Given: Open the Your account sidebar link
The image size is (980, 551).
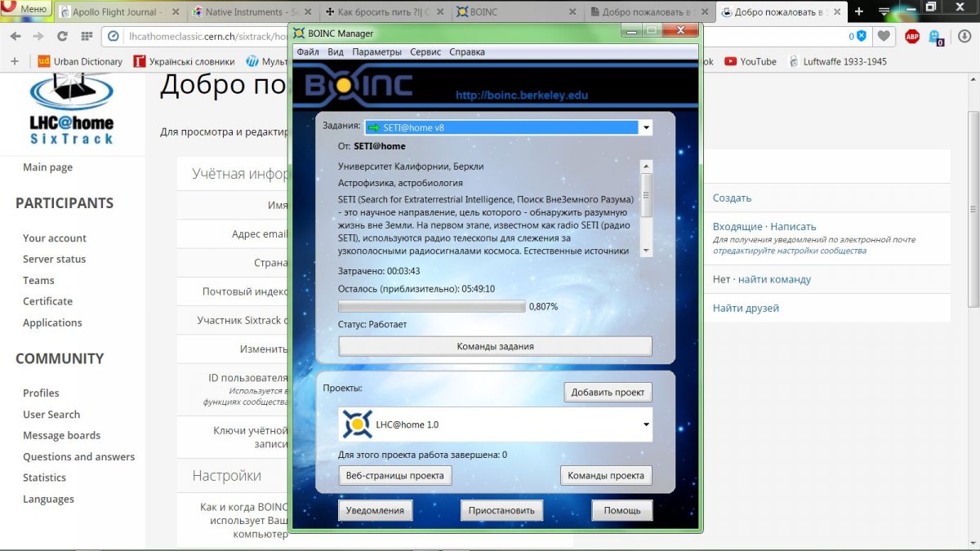Looking at the screenshot, I should tap(54, 238).
